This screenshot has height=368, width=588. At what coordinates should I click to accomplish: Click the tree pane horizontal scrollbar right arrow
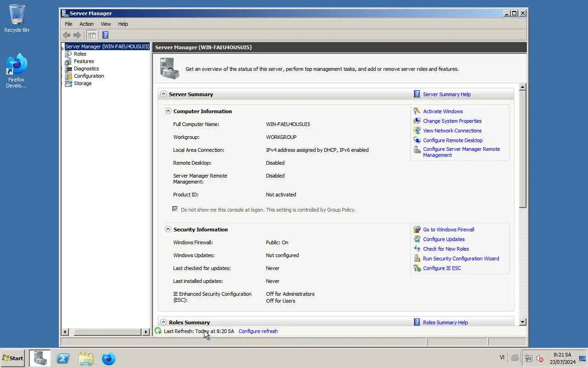point(146,332)
